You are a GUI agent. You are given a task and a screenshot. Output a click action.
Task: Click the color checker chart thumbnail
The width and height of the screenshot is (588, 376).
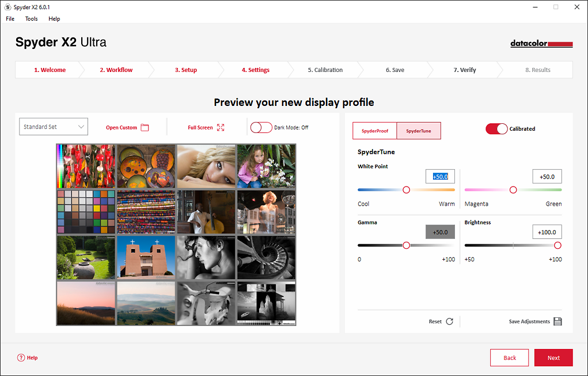[86, 212]
